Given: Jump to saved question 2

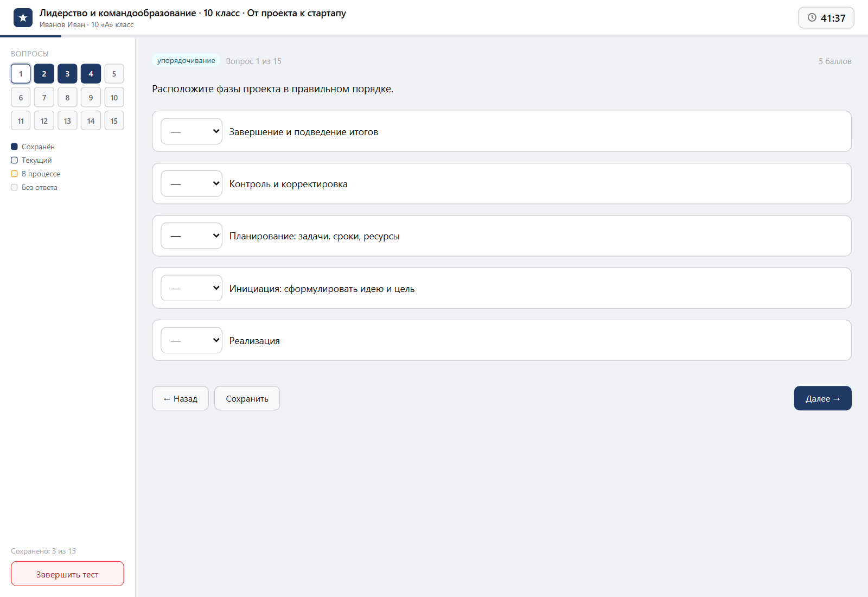Looking at the screenshot, I should tap(44, 74).
